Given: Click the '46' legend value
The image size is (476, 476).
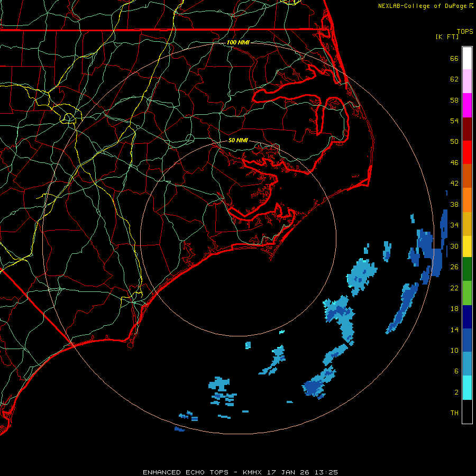Looking at the screenshot, I should [x=454, y=163].
